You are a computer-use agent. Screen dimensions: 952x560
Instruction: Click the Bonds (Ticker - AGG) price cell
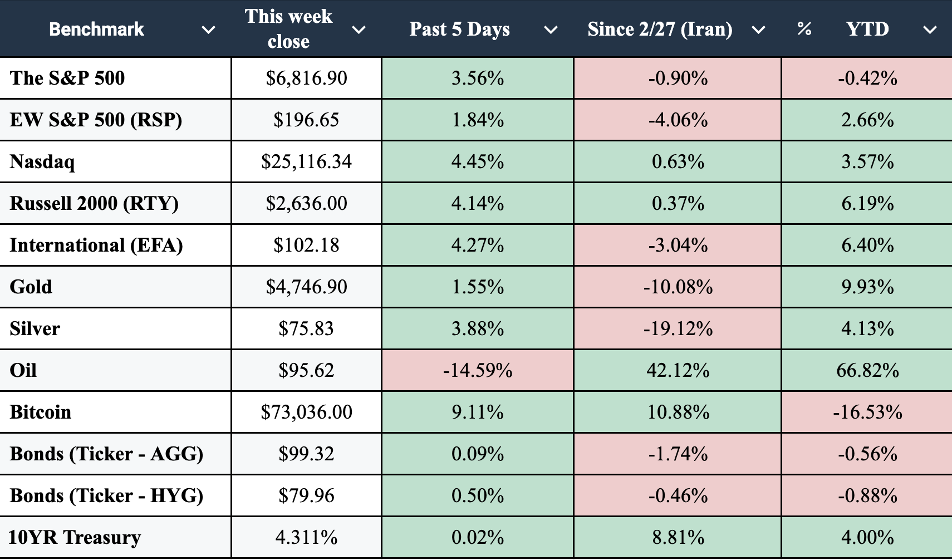click(306, 454)
